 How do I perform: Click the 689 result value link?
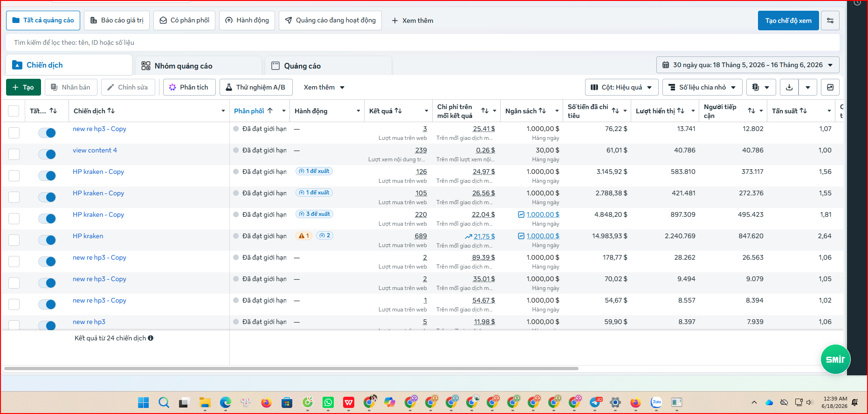pyautogui.click(x=421, y=236)
